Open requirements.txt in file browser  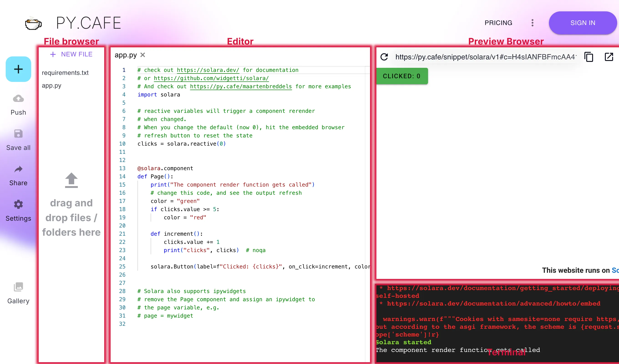click(x=65, y=73)
